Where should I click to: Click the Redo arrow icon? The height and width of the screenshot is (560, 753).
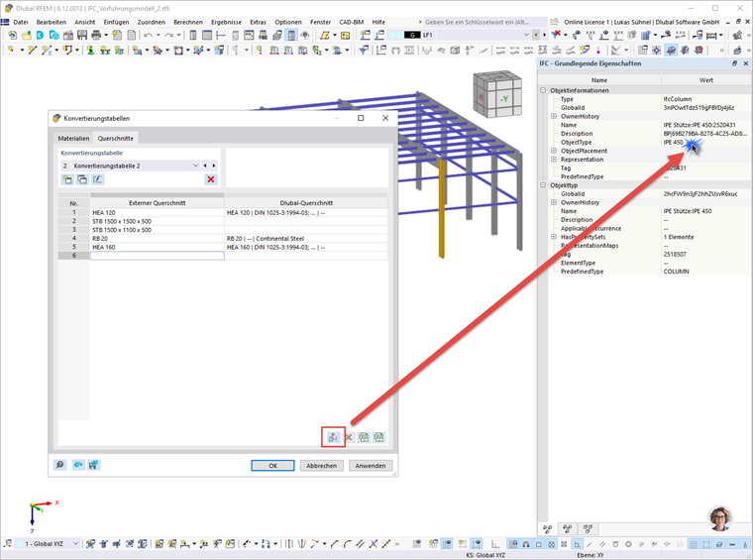click(x=168, y=35)
